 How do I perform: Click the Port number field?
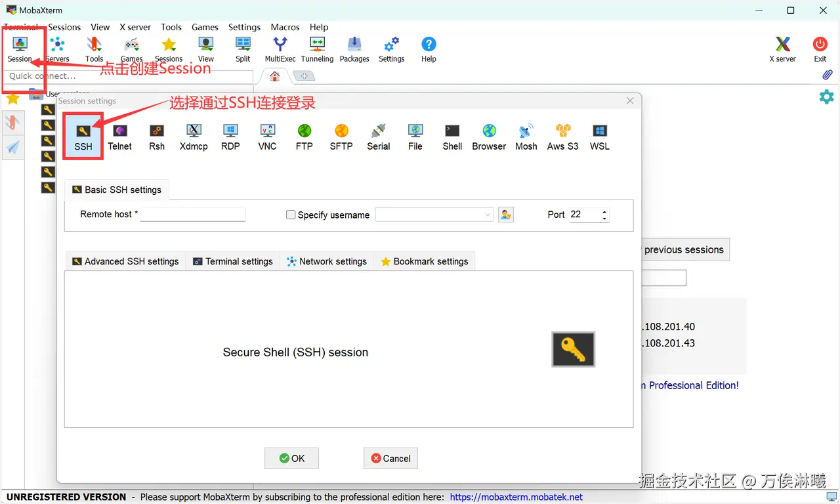coord(584,215)
